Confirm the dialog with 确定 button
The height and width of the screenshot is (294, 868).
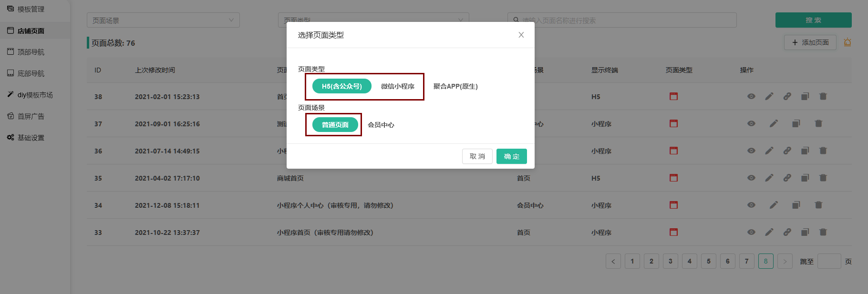click(511, 156)
